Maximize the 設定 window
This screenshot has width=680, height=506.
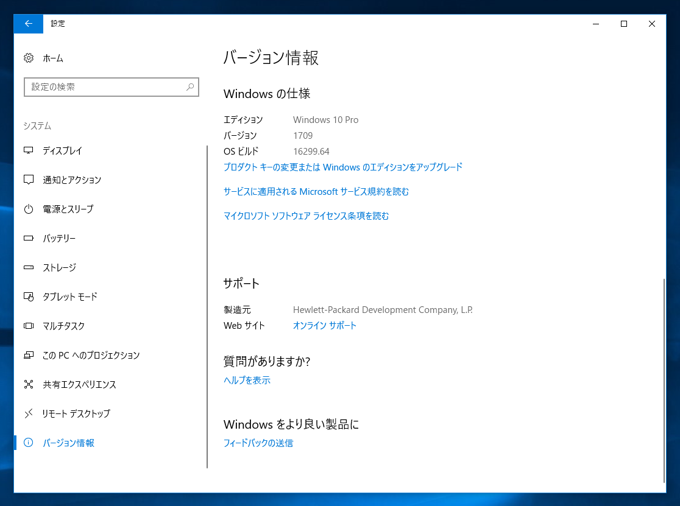(x=624, y=24)
